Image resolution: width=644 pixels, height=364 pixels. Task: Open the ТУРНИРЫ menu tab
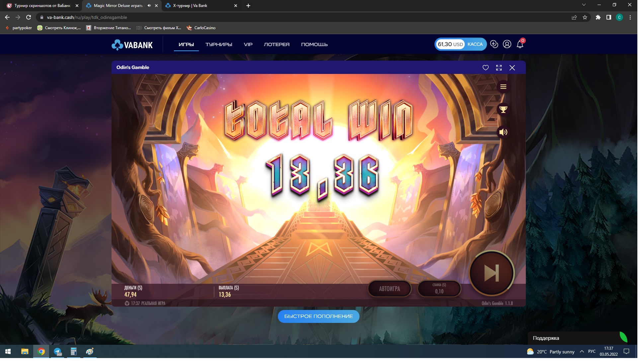(218, 44)
